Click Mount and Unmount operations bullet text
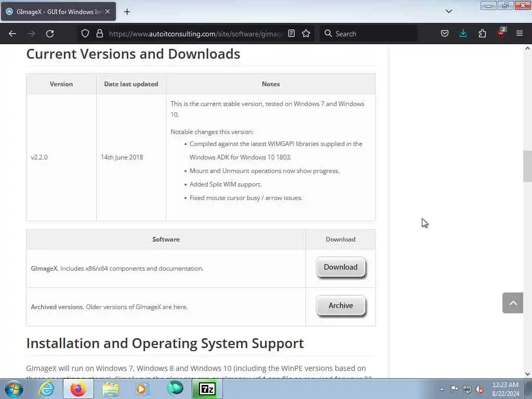 tap(264, 170)
